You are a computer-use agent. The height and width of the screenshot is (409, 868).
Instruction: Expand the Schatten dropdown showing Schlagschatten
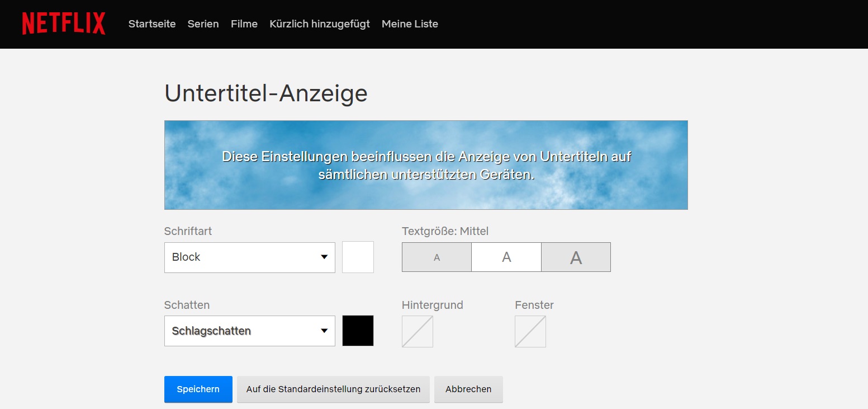pyautogui.click(x=249, y=331)
